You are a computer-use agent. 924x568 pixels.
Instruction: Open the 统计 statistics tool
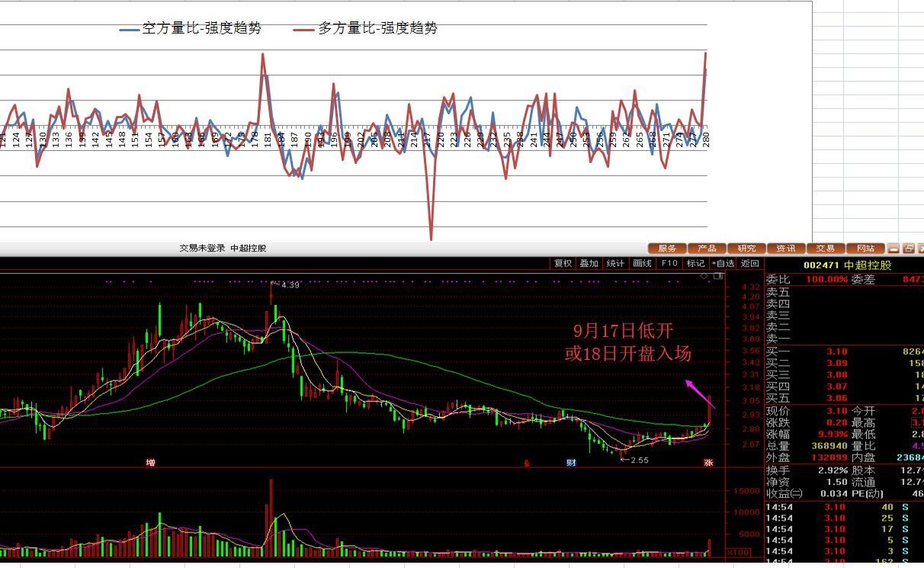(615, 264)
